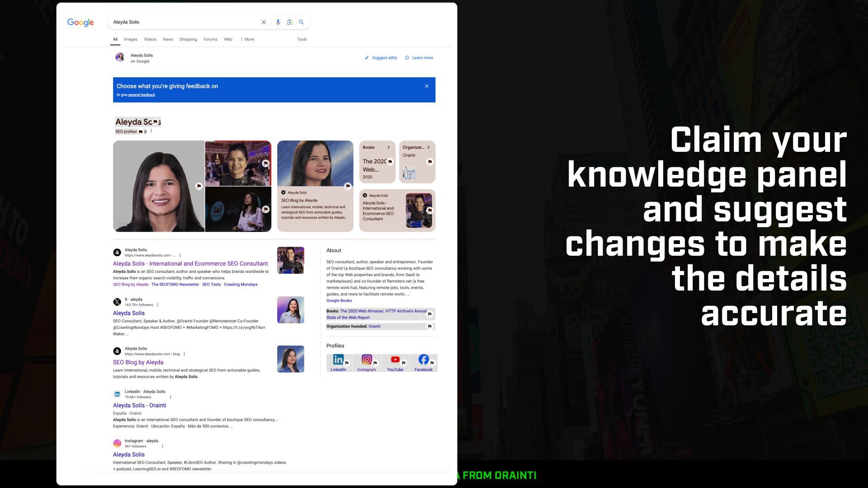Viewport: 868px width, 488px height.
Task: Open the Instagram profile icon
Action: [x=367, y=360]
